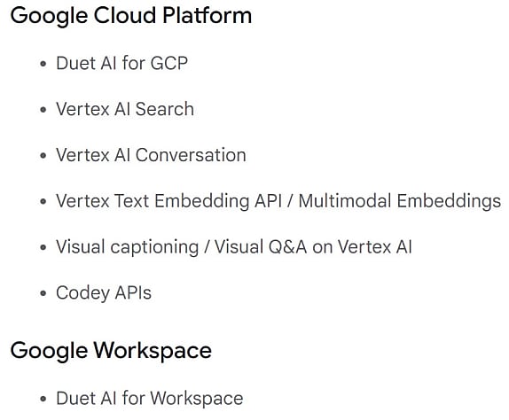Screen dimensions: 509x420
Task: Click the Google Cloud Platform heading
Action: point(131,16)
